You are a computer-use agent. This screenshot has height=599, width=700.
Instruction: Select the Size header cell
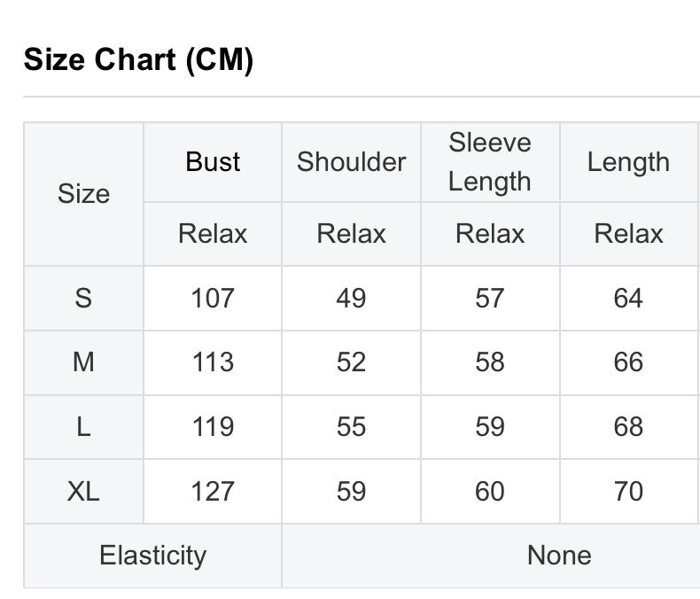pos(83,194)
